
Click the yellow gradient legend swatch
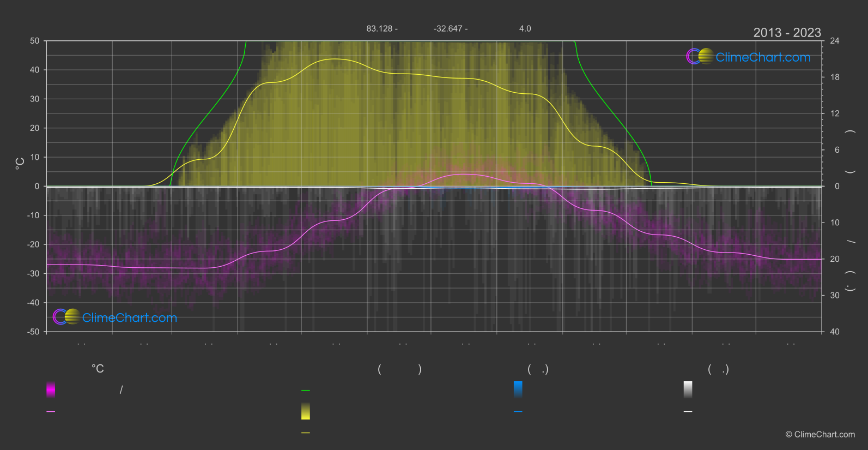(x=306, y=411)
